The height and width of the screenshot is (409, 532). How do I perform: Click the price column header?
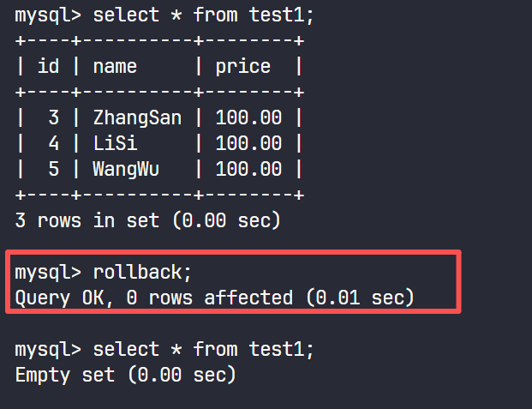[x=243, y=66]
